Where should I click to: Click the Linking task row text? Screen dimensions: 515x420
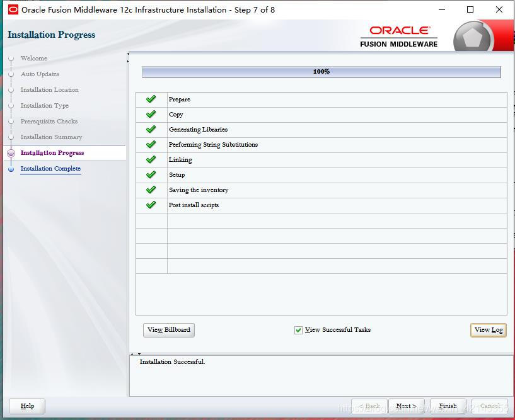click(x=180, y=160)
